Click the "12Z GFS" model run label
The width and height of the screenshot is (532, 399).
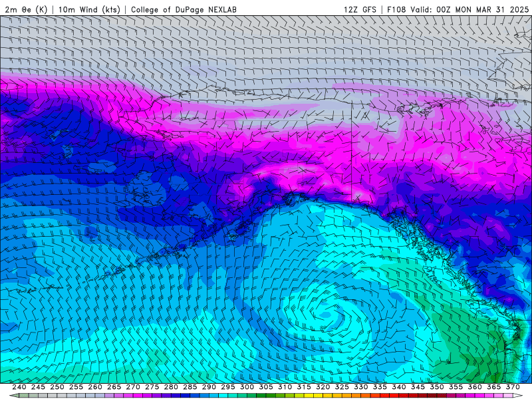(360, 9)
